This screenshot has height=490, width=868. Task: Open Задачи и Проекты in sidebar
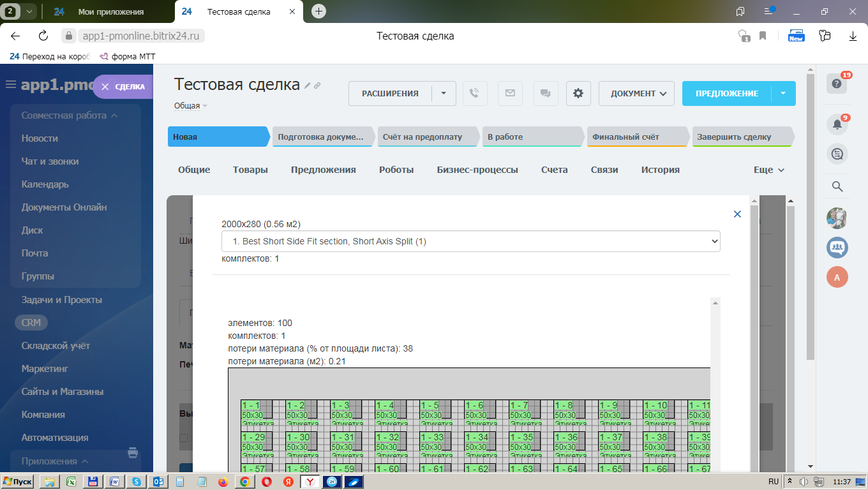tap(62, 300)
